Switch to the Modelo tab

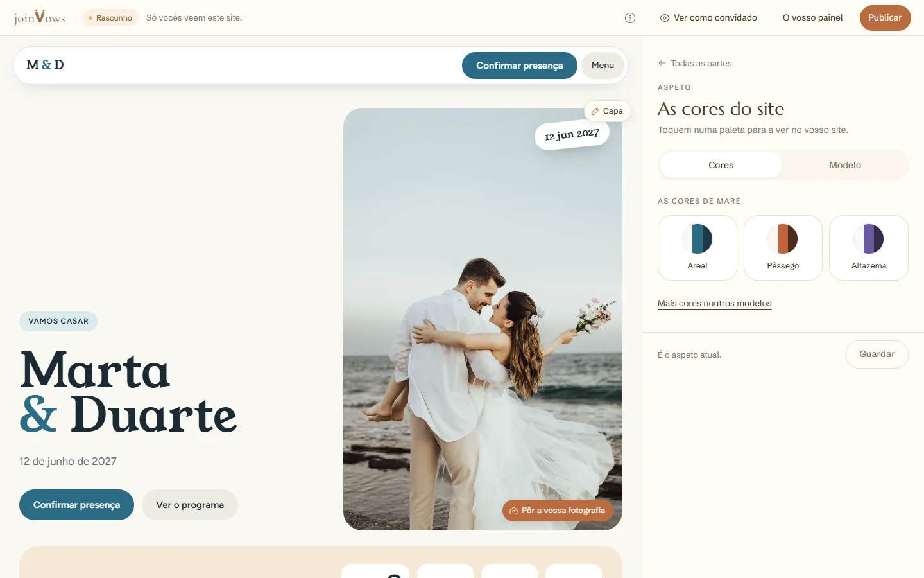845,165
